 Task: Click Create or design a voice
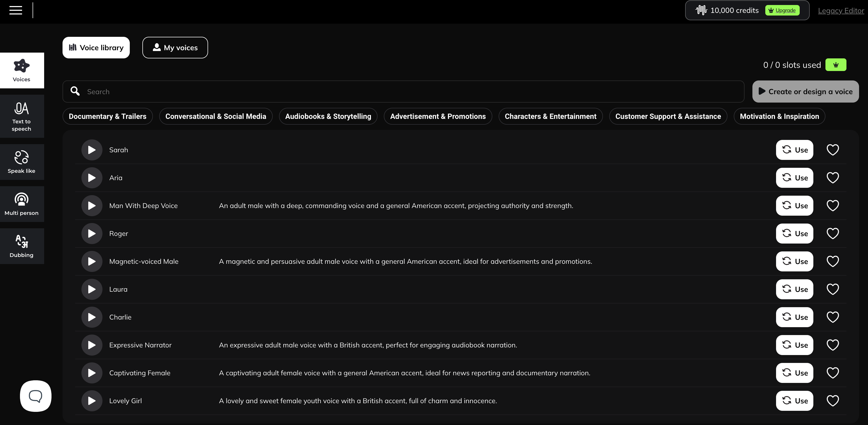point(805,92)
